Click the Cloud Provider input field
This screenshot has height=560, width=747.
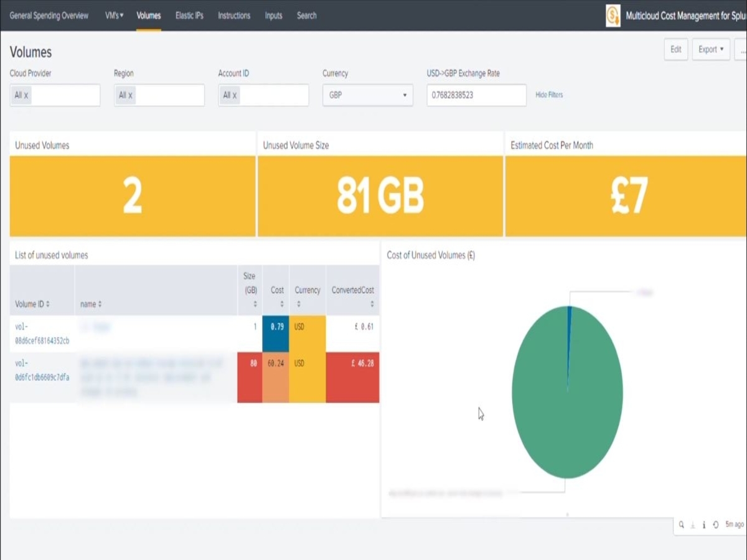[55, 95]
